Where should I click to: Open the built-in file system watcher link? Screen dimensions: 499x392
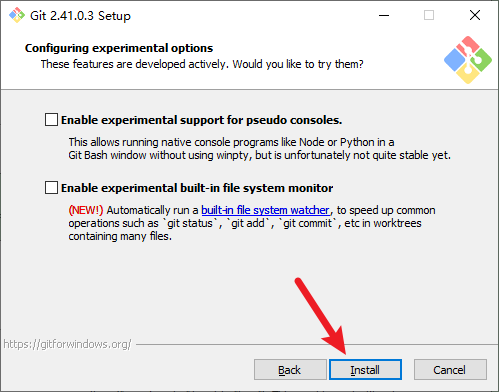point(266,210)
